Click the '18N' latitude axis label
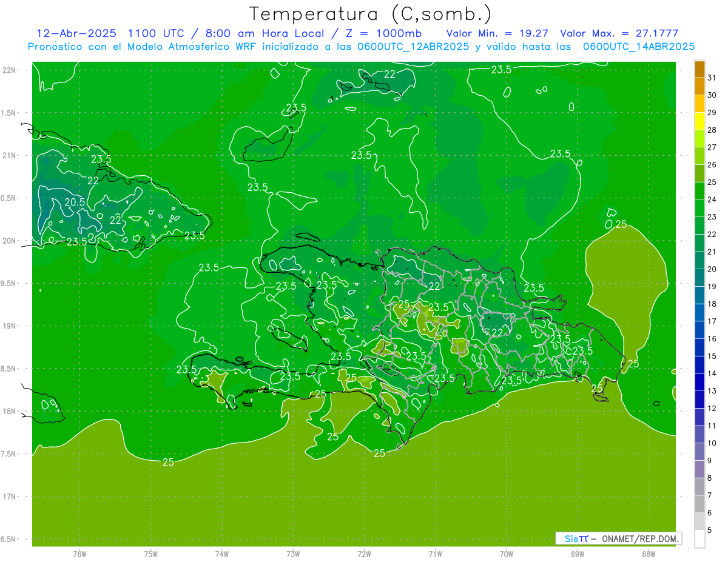The image size is (728, 562). point(8,411)
